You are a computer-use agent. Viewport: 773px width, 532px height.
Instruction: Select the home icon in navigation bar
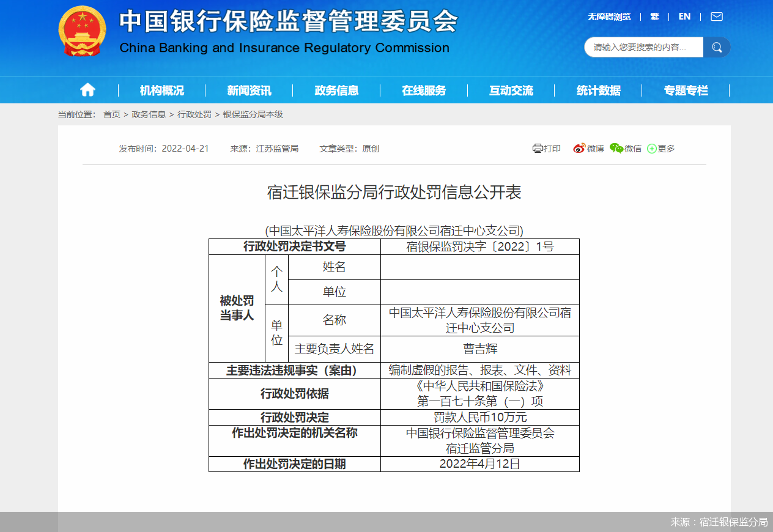[87, 89]
